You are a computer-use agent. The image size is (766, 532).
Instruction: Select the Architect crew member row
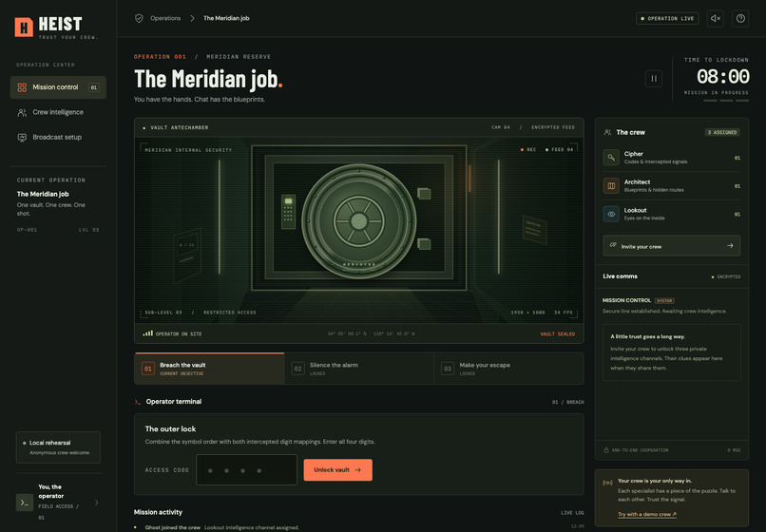coord(672,185)
